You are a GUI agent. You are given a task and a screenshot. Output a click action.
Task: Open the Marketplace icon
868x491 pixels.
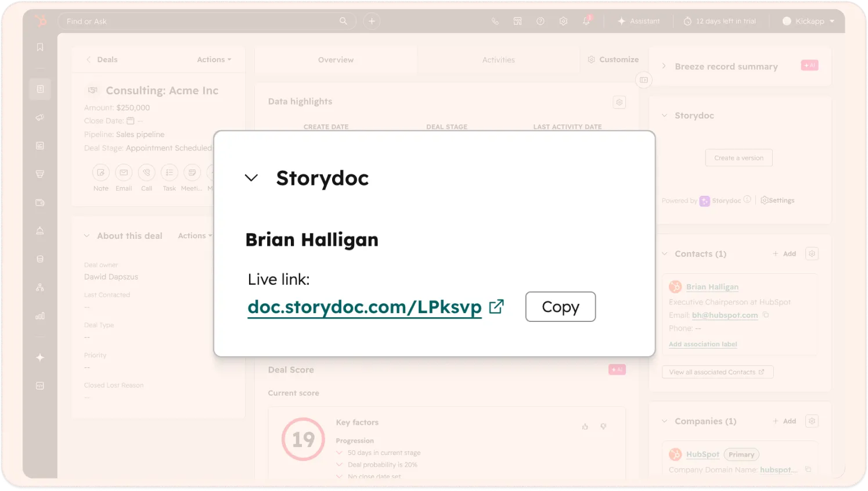[x=517, y=21]
